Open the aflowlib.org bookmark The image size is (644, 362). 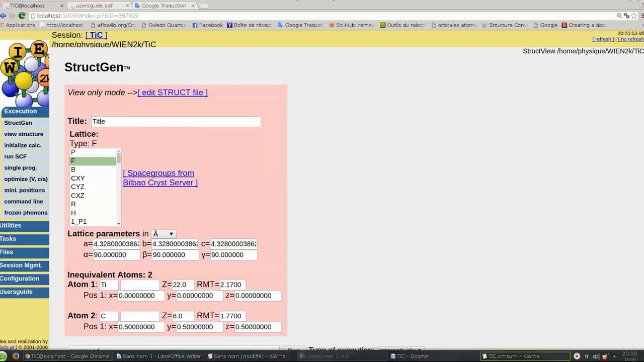(113, 25)
